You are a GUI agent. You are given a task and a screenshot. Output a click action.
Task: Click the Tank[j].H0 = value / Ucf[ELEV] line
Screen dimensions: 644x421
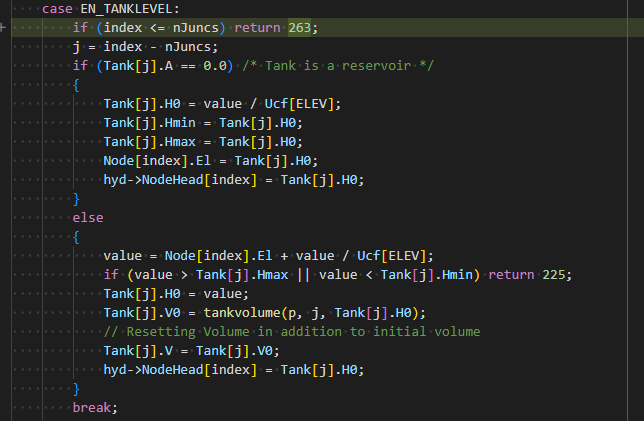click(x=222, y=104)
